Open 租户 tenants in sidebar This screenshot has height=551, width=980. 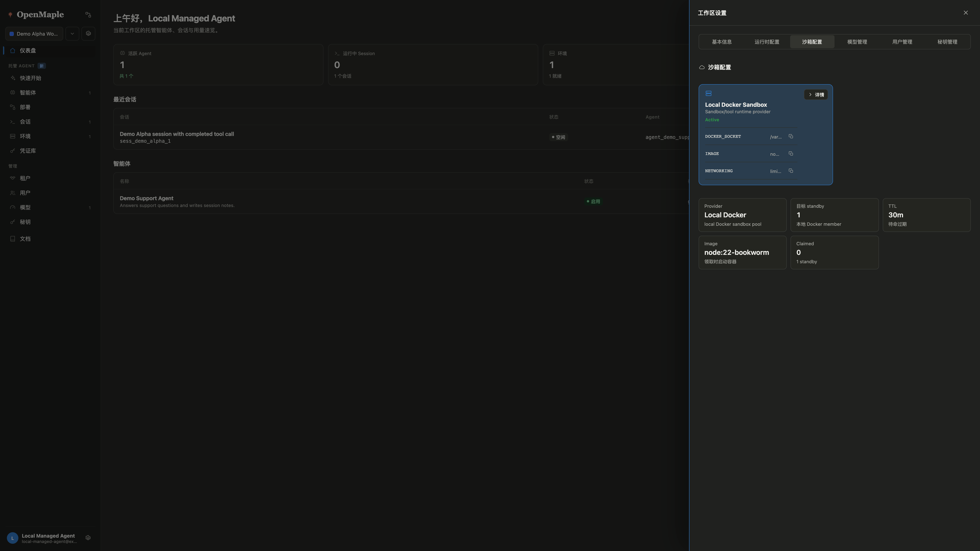[49, 178]
